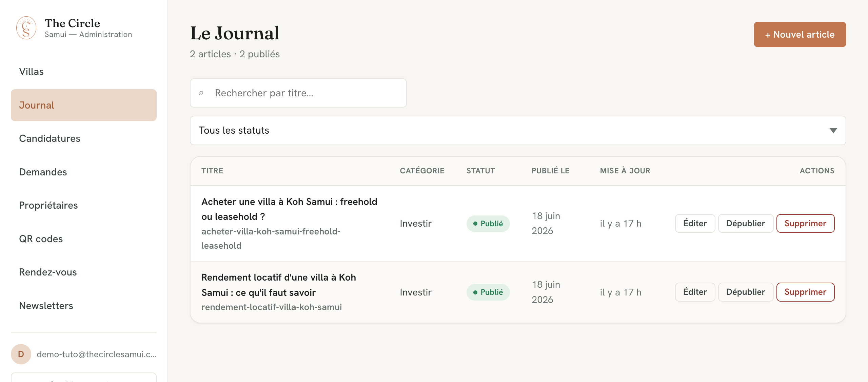This screenshot has height=382, width=868.
Task: Click the Publié badge on the Rendement locatif row
Action: click(488, 292)
